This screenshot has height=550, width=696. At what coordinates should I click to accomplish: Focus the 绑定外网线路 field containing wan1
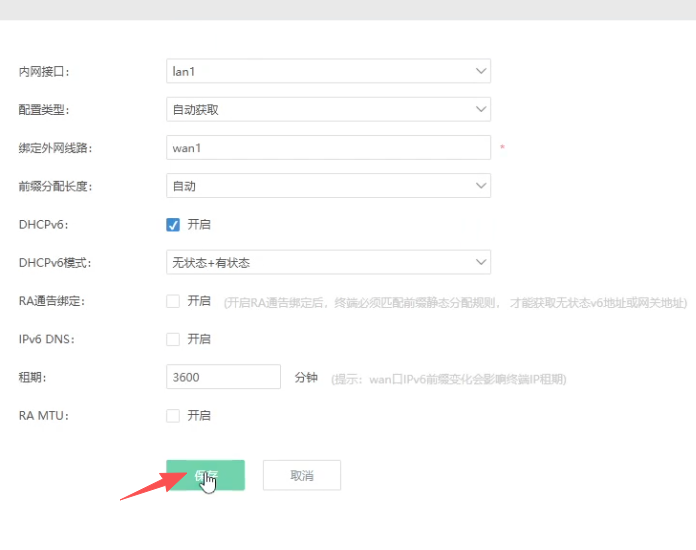(328, 148)
